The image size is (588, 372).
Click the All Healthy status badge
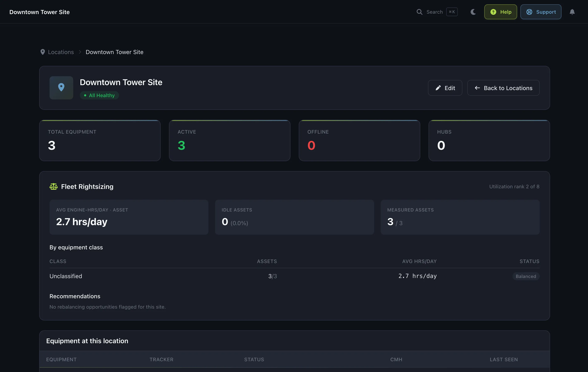pyautogui.click(x=99, y=95)
